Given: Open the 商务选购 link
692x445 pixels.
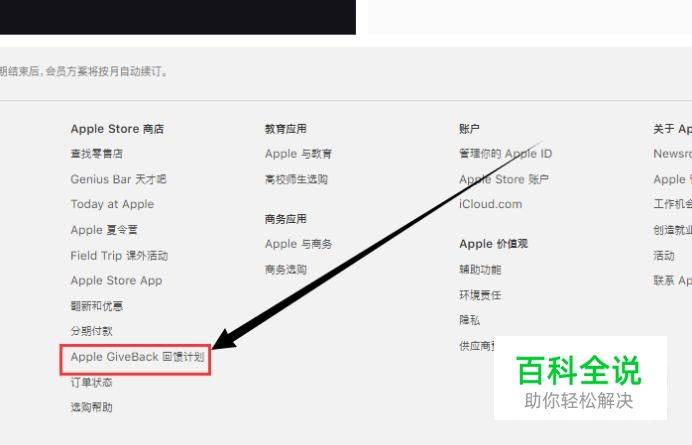Looking at the screenshot, I should click(286, 269).
